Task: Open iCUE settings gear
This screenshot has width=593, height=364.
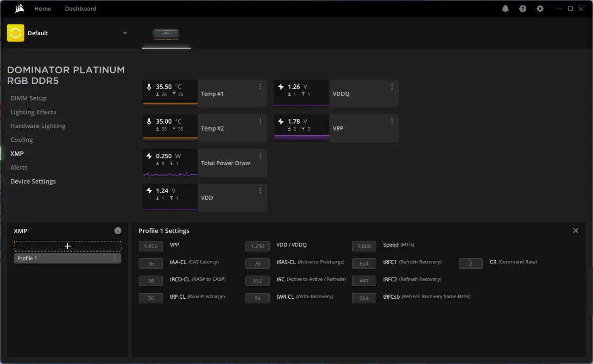Action: click(540, 9)
